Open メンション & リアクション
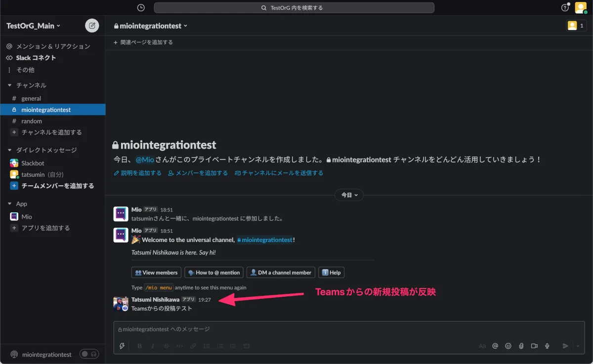This screenshot has height=364, width=593. pos(53,46)
